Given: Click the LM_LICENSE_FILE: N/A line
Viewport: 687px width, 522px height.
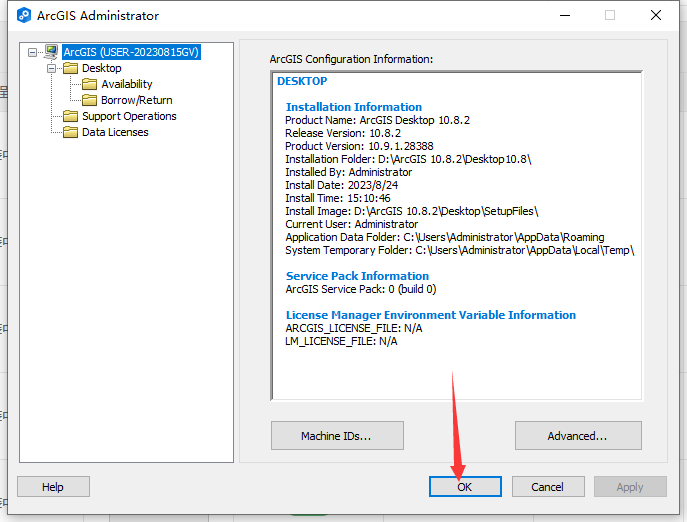Looking at the screenshot, I should pyautogui.click(x=341, y=341).
